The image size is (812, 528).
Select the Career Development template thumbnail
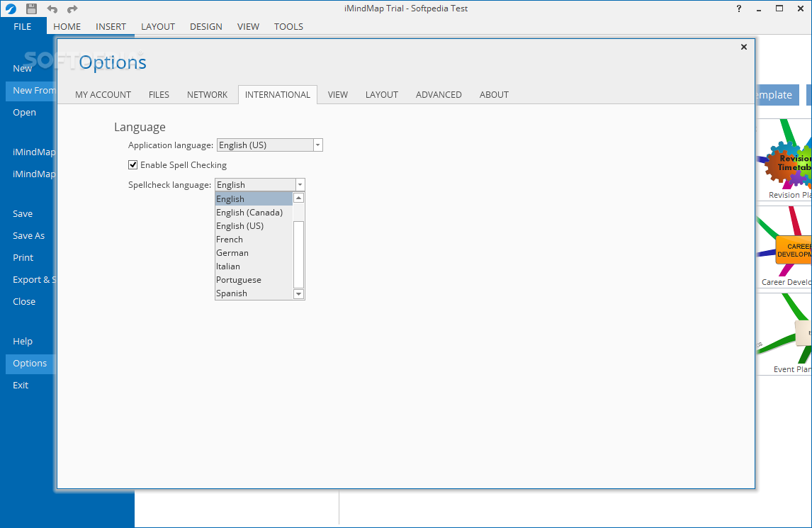(784, 247)
